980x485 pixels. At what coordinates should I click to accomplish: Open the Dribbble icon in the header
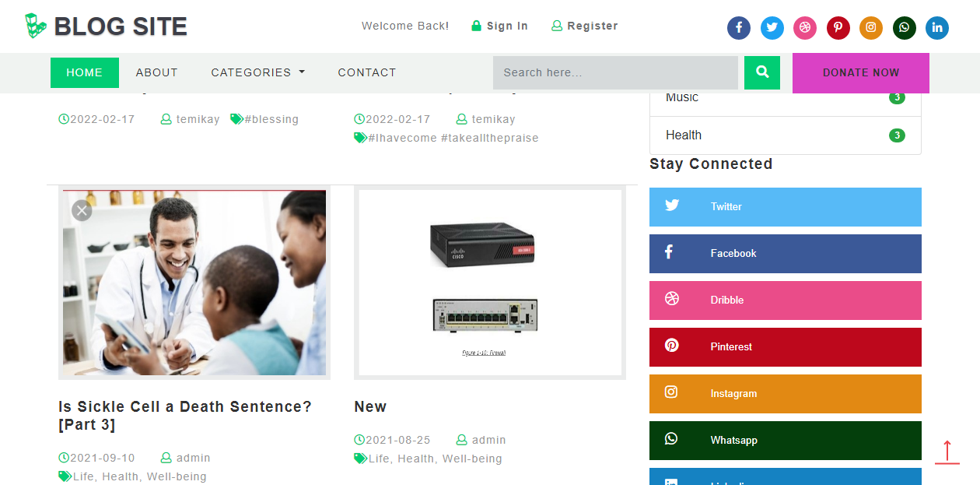(805, 28)
